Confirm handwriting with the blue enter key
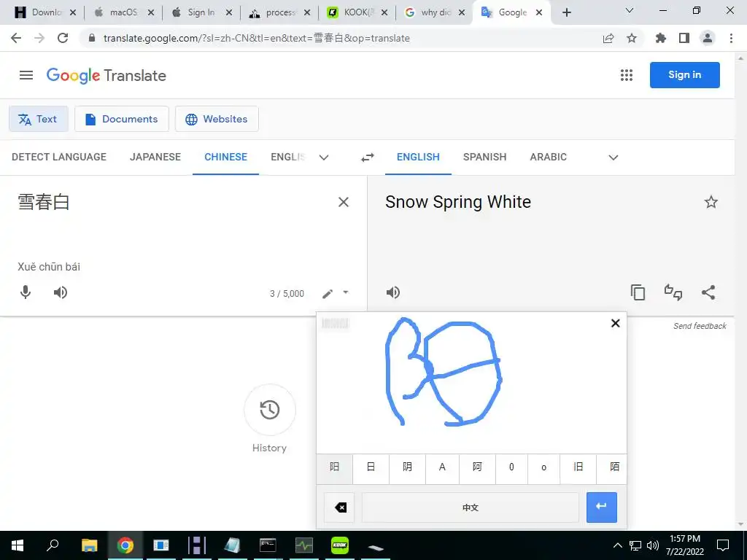Image resolution: width=747 pixels, height=560 pixels. pyautogui.click(x=602, y=507)
